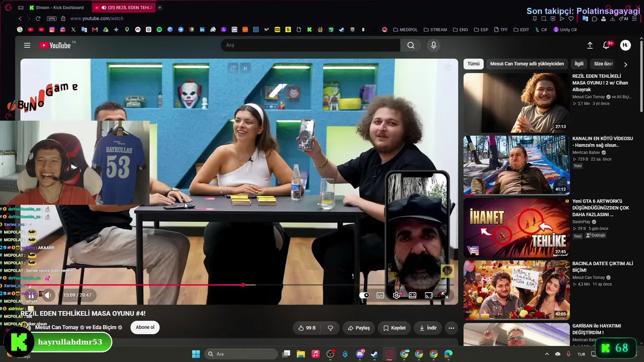Screen dimensions: 644x362
Task: Download the video with İndir button
Action: (x=428, y=328)
